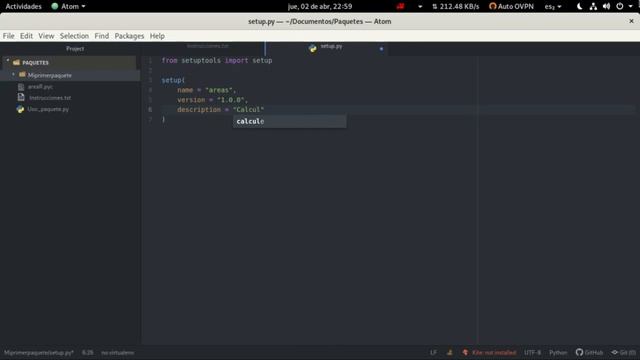Change the UTF-8 file encoding
Screen dimensions: 640x360
click(x=532, y=353)
